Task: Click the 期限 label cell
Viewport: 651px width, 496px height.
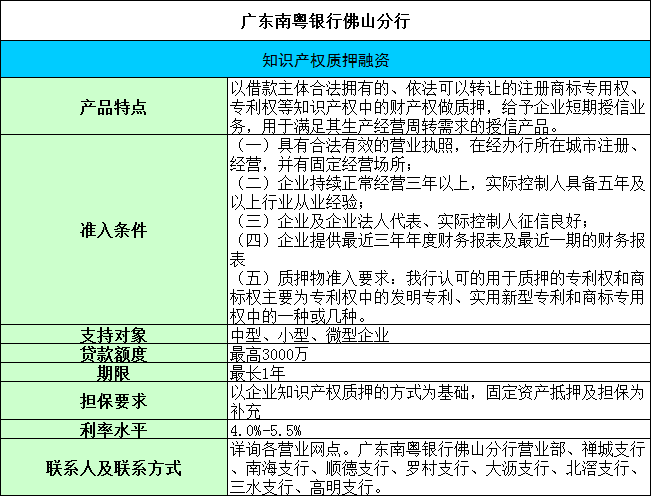Action: click(x=114, y=372)
